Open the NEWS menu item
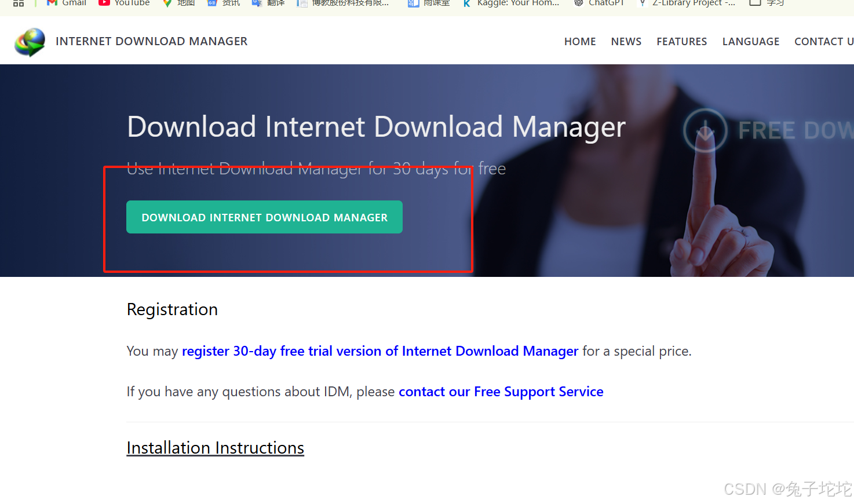This screenshot has height=504, width=854. pyautogui.click(x=626, y=42)
